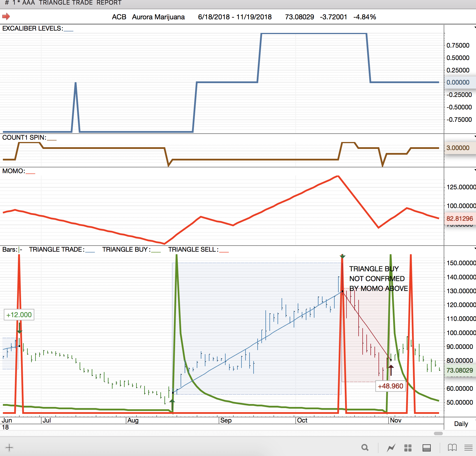Click the horizontal chart scrollbar thumb
This screenshot has height=456, width=476.
click(x=438, y=433)
